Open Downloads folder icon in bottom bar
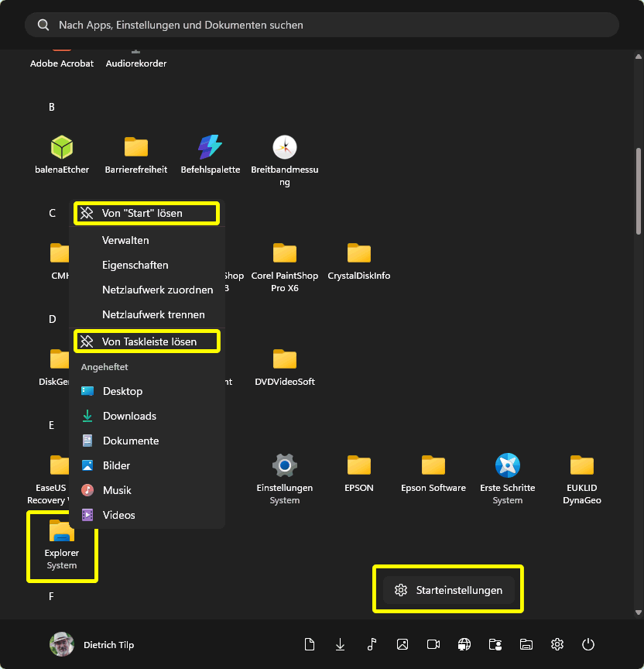 (x=341, y=644)
